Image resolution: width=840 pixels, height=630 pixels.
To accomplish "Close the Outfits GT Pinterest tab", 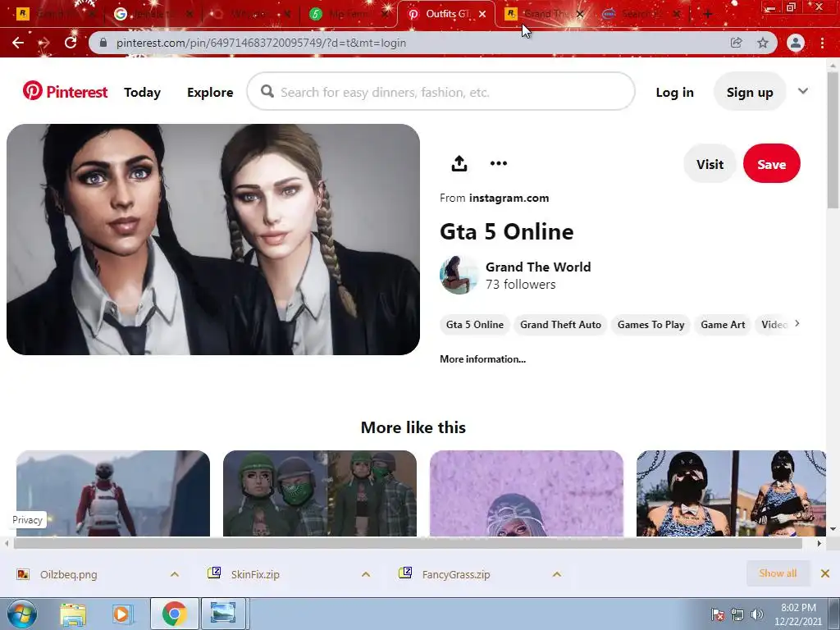I will tap(482, 14).
